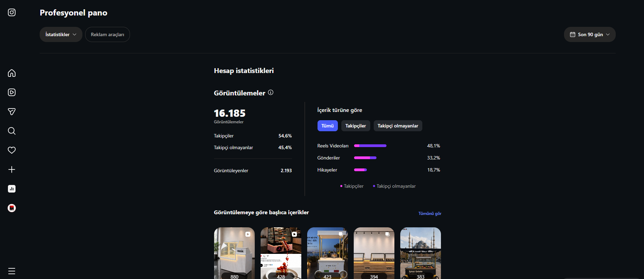This screenshot has width=644, height=279.
Task: Click info icon next to Görüntülemeler
Action: pyautogui.click(x=271, y=92)
